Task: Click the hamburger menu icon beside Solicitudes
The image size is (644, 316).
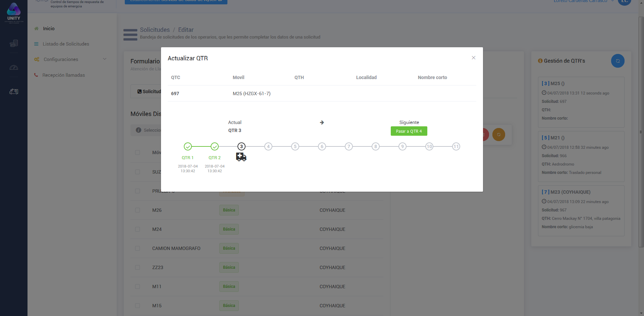Action: 130,35
